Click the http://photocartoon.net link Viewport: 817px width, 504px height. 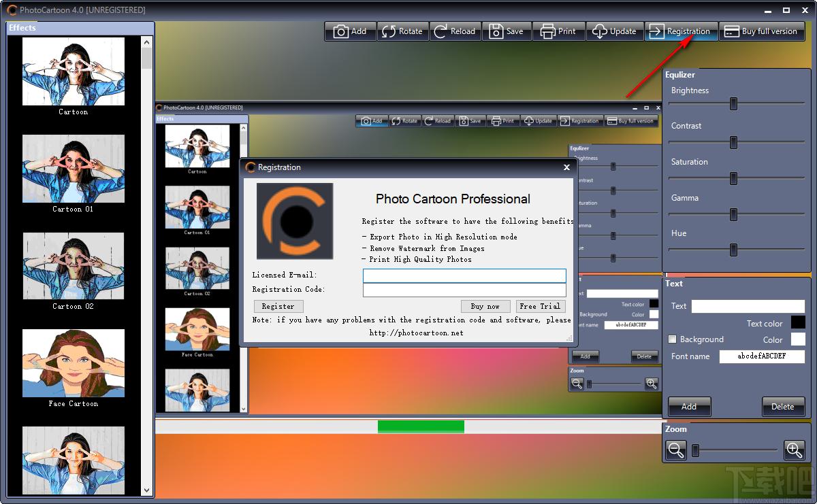pos(417,333)
